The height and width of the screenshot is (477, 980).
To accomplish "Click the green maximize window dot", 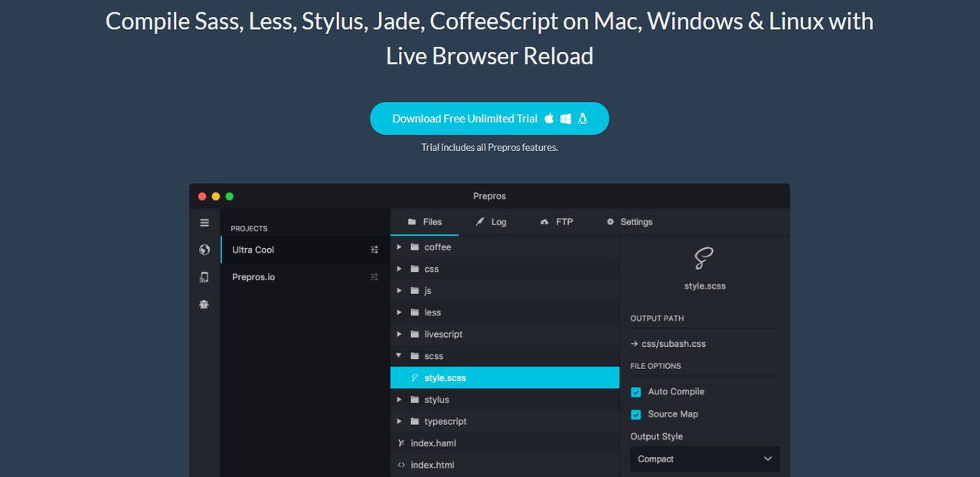I will click(230, 197).
